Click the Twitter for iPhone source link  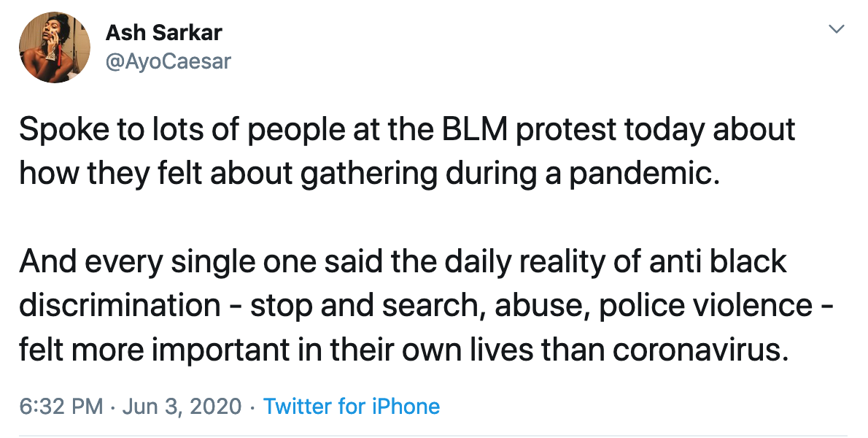352,407
